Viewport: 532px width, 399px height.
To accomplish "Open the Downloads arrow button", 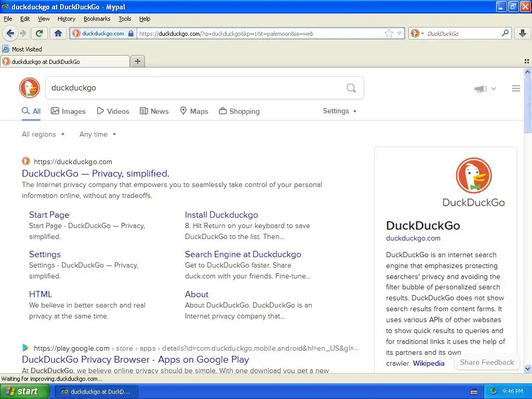I will coord(523,33).
